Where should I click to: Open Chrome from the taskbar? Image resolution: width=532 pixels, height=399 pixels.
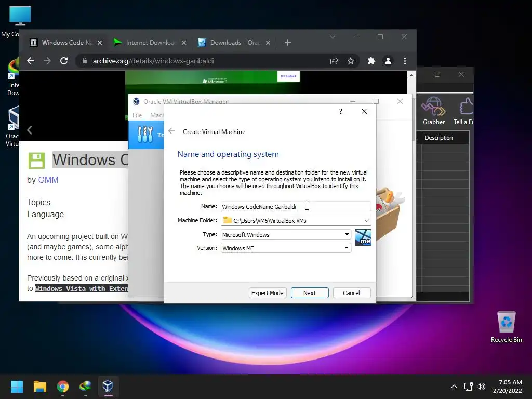(x=63, y=387)
